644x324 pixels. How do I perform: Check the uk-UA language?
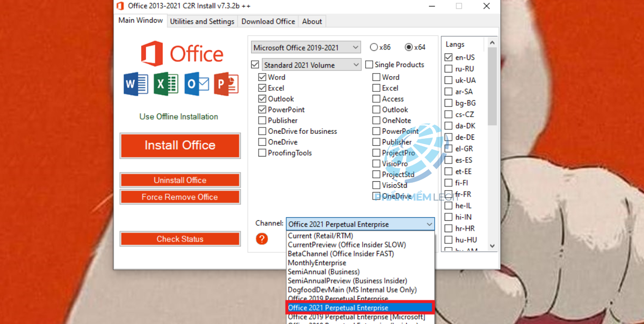pos(449,80)
